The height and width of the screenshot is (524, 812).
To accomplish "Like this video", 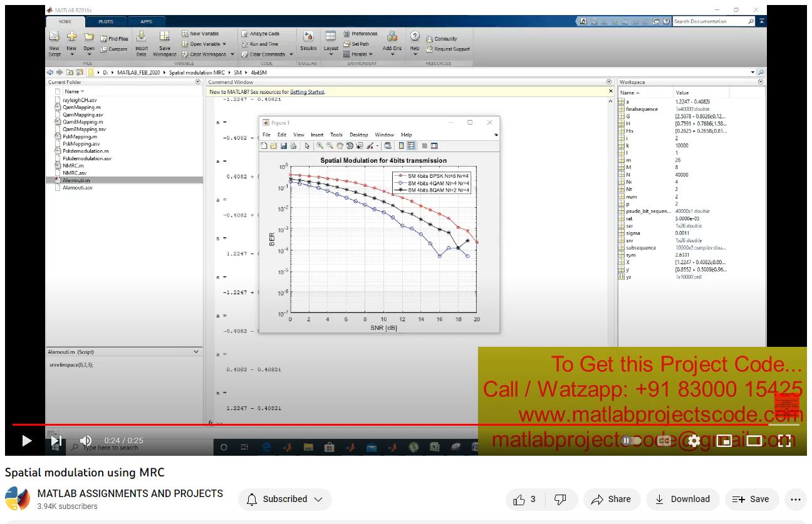I will (x=525, y=499).
